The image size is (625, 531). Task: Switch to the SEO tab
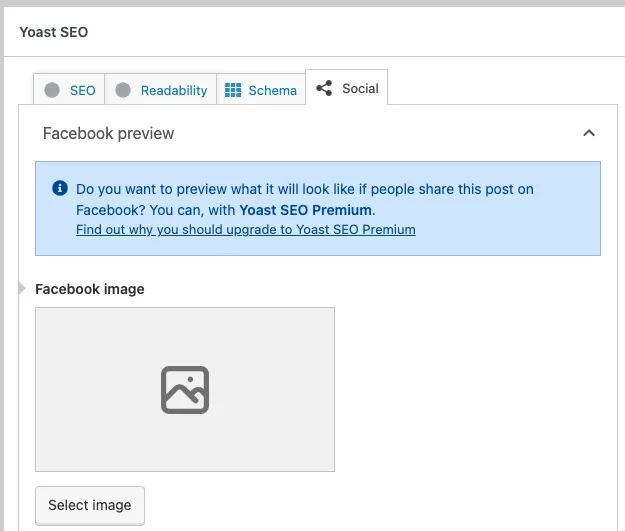82,90
